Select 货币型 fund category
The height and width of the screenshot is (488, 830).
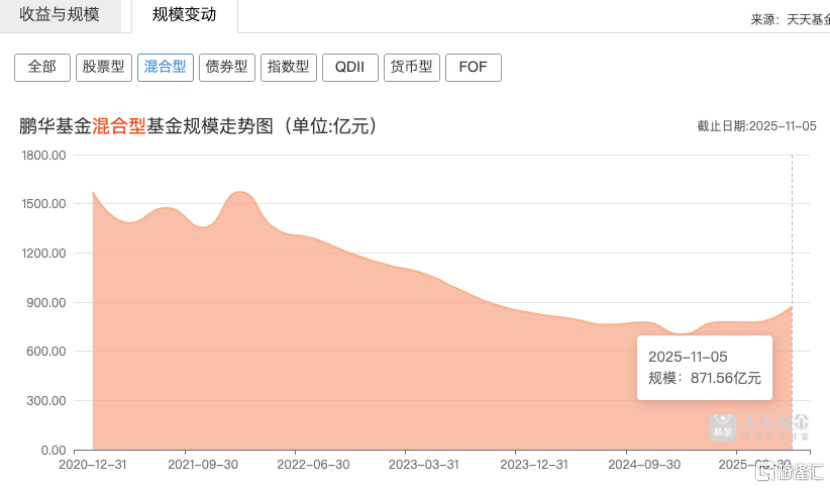pyautogui.click(x=411, y=67)
